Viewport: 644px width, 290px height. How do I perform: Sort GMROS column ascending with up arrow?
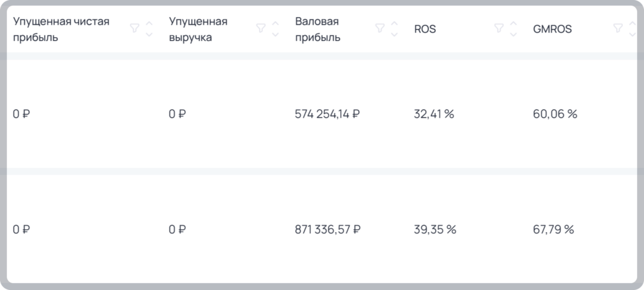click(x=632, y=23)
